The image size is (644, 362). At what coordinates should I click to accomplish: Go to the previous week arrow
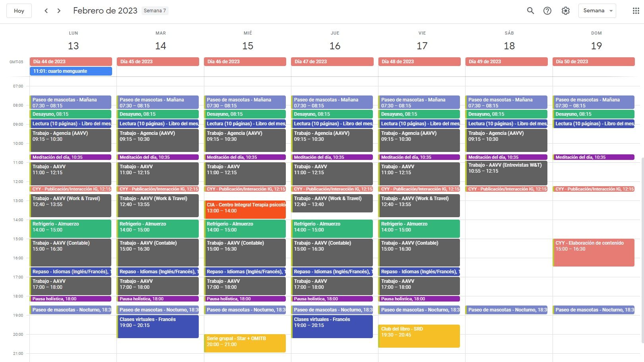point(46,11)
